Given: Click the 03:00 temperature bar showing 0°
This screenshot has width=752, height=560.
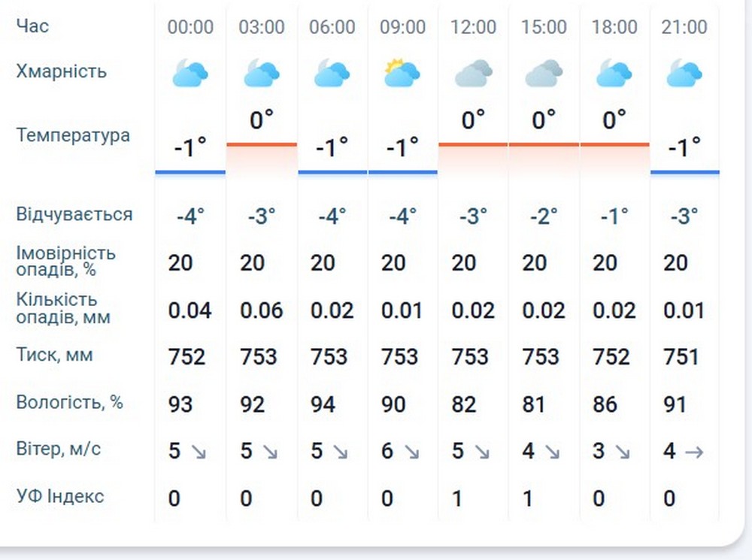Looking at the screenshot, I should tap(262, 143).
